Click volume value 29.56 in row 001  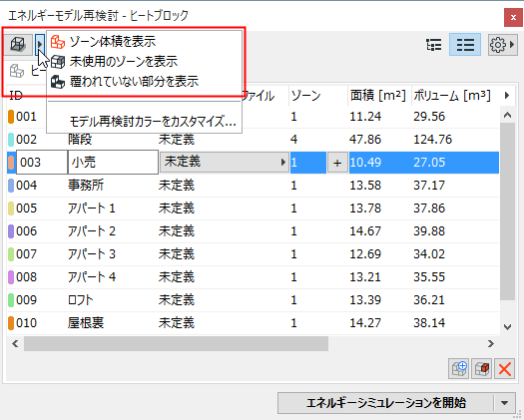[x=429, y=117]
